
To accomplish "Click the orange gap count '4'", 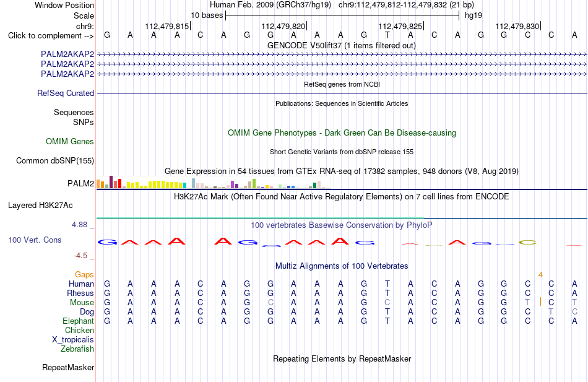I will [x=540, y=275].
